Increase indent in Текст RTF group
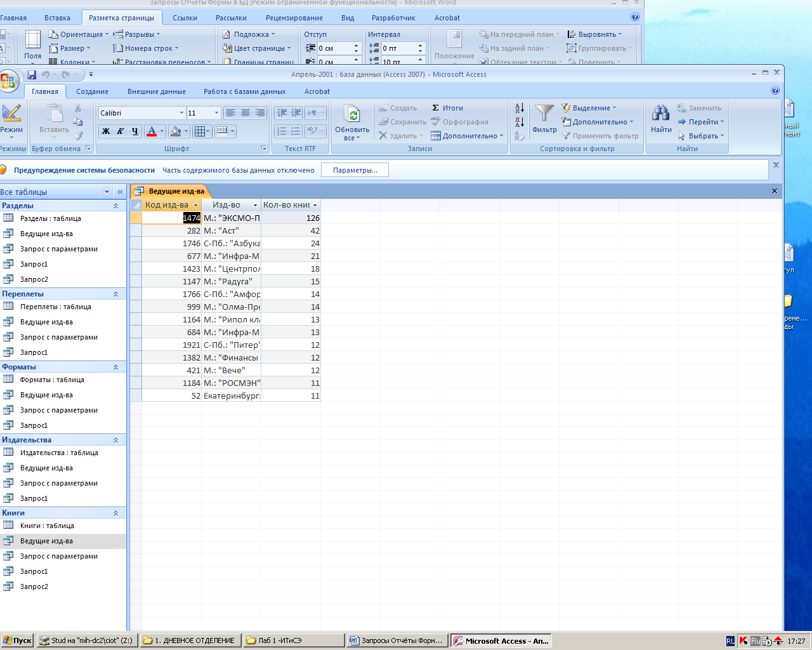 296,113
